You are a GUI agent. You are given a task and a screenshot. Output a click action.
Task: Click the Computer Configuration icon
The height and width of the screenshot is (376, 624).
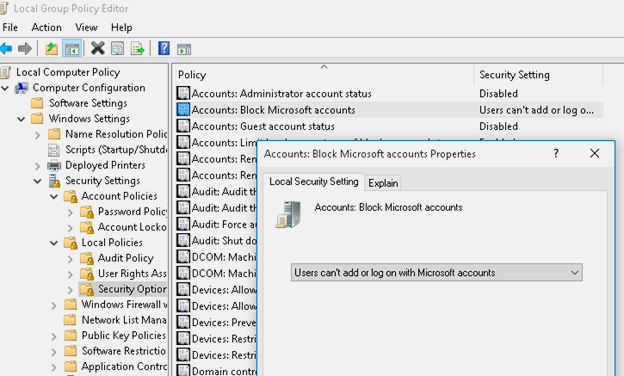[21, 88]
